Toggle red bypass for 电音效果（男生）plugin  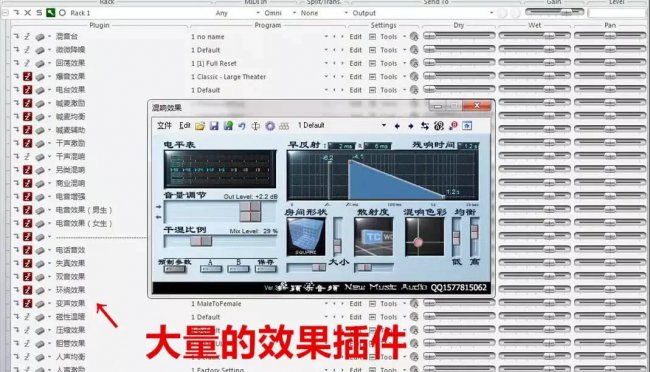pos(27,210)
